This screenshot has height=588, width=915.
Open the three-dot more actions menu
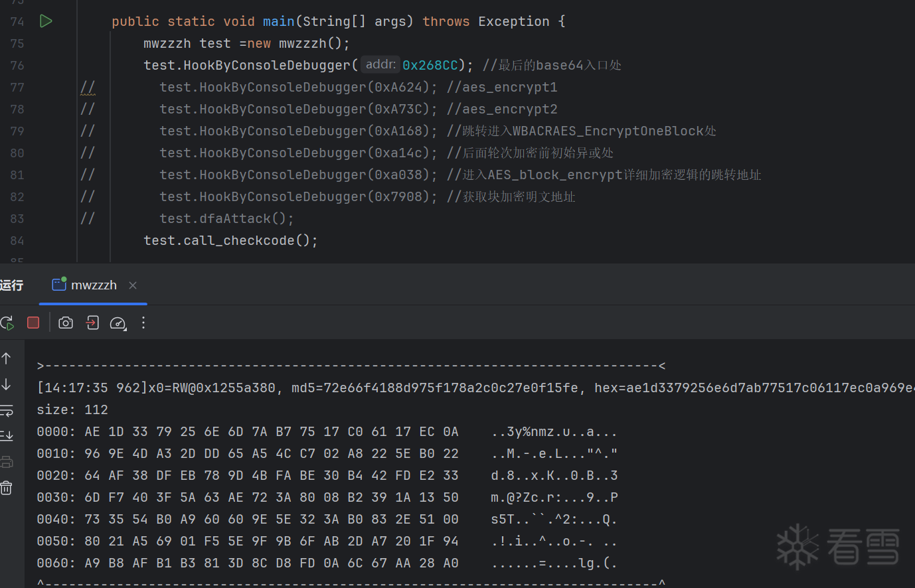(x=143, y=323)
